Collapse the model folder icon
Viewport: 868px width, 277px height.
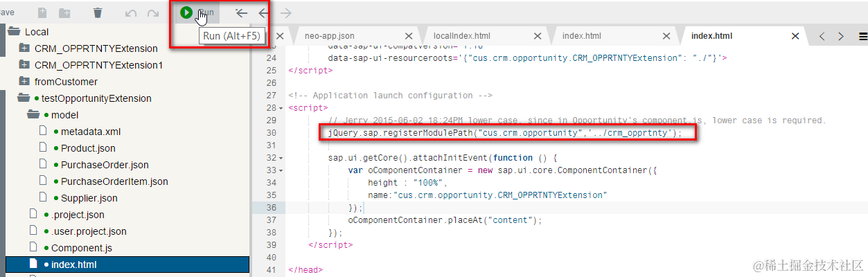(x=33, y=115)
